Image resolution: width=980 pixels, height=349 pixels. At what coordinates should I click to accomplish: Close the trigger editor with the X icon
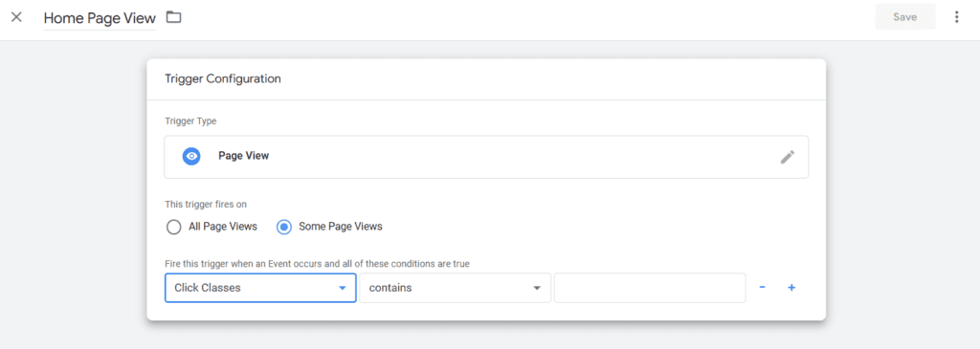[17, 17]
